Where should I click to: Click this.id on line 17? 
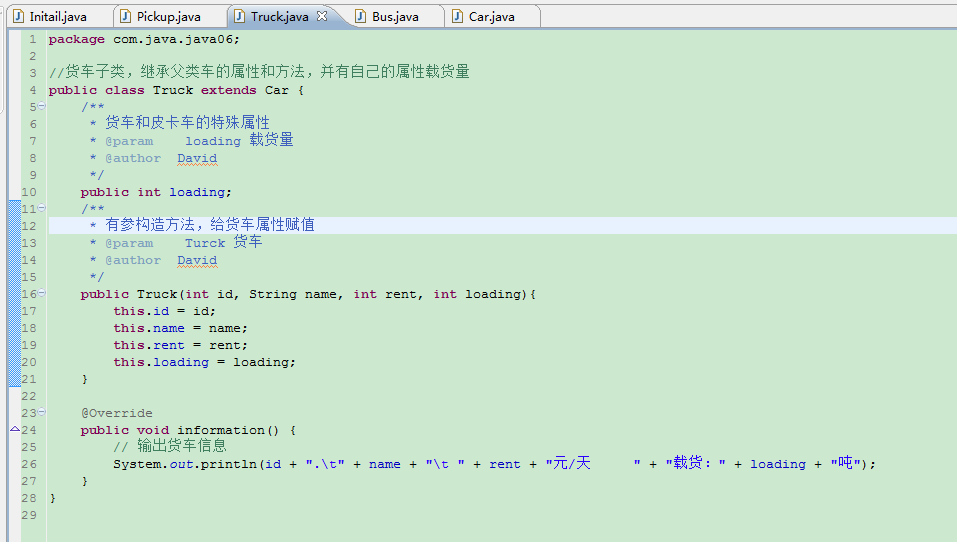pyautogui.click(x=141, y=311)
